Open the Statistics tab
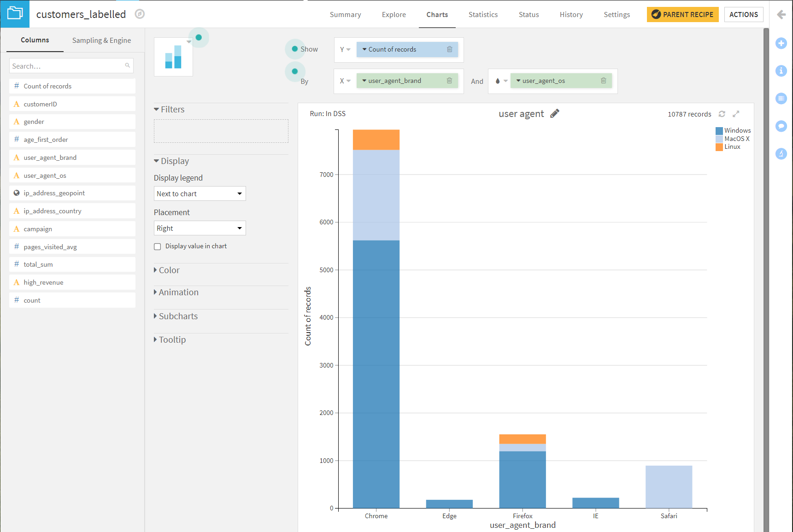Image resolution: width=793 pixels, height=532 pixels. [483, 15]
